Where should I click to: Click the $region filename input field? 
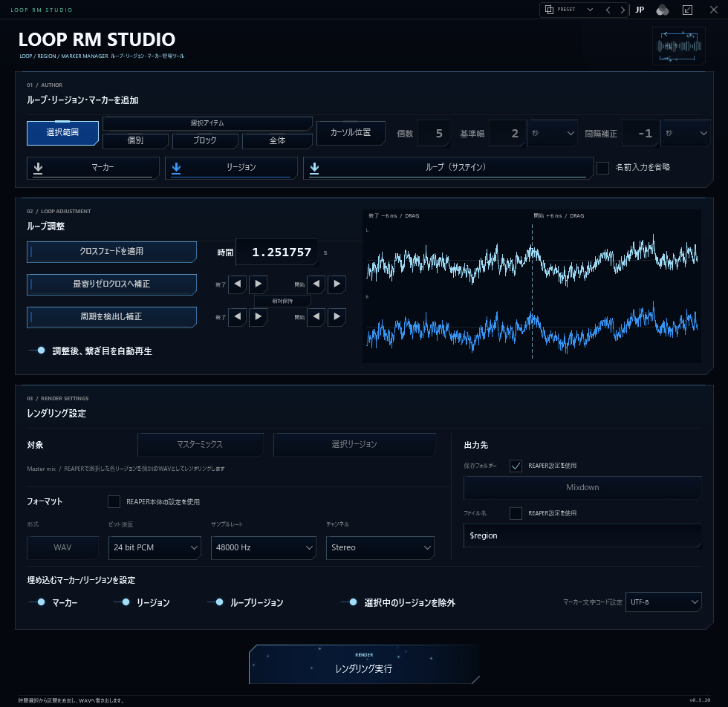[582, 535]
